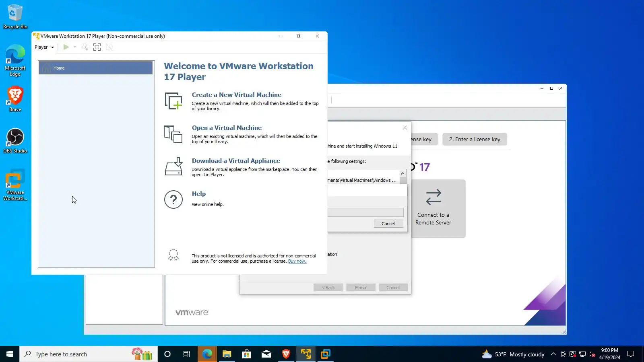Select the OBS Studio desktop shortcut

[15, 141]
